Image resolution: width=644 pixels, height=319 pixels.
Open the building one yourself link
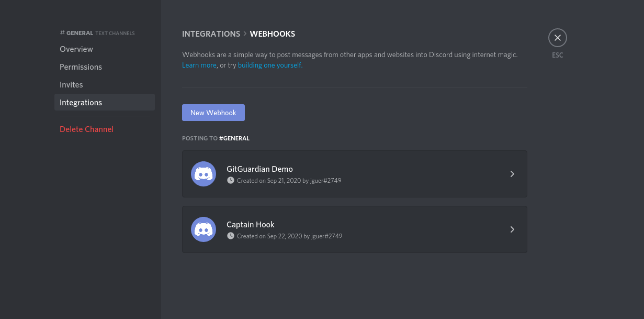pos(270,65)
